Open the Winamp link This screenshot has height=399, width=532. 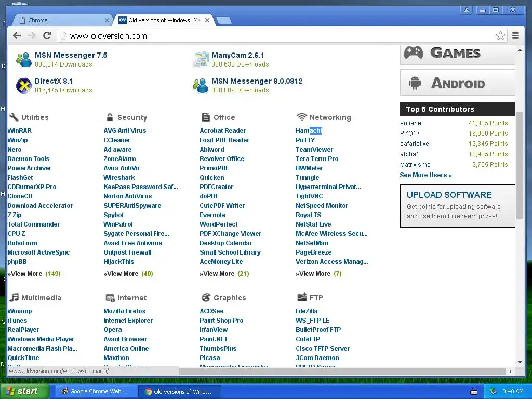pos(20,311)
